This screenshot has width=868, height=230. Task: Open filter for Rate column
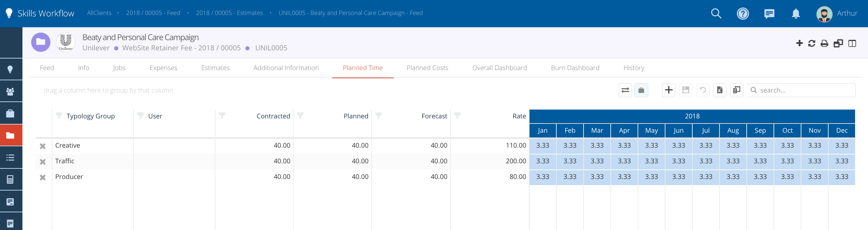click(457, 116)
